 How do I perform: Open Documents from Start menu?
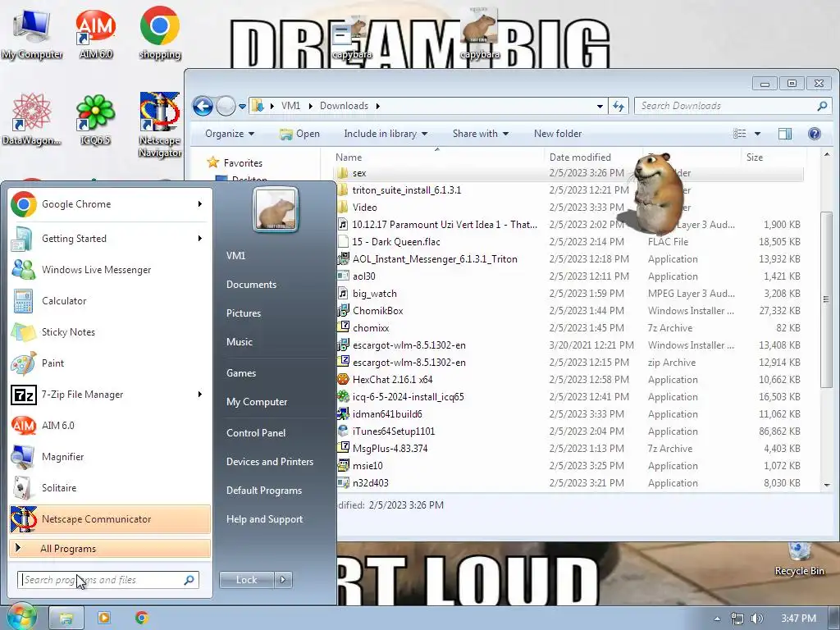pos(251,285)
